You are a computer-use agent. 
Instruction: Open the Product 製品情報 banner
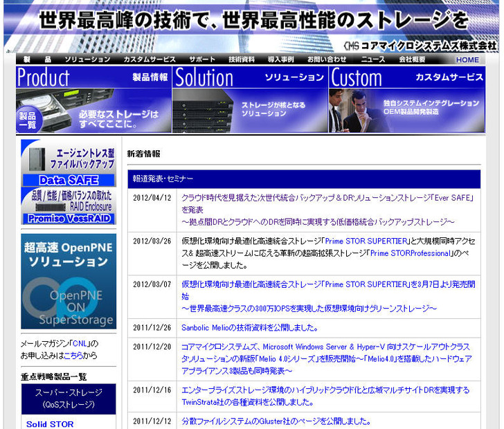(93, 100)
